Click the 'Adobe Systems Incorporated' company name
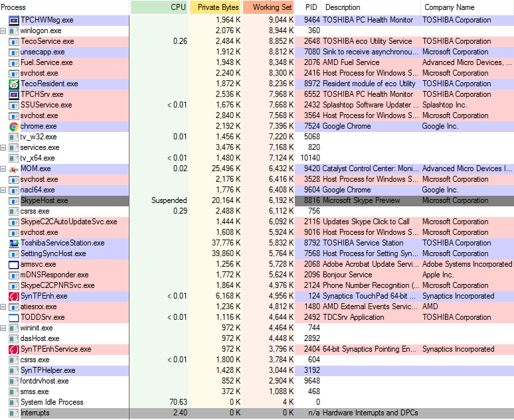The image size is (514, 420). 467,264
